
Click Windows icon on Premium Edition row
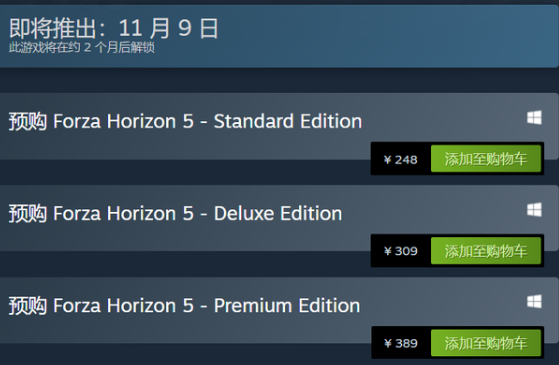tap(534, 302)
